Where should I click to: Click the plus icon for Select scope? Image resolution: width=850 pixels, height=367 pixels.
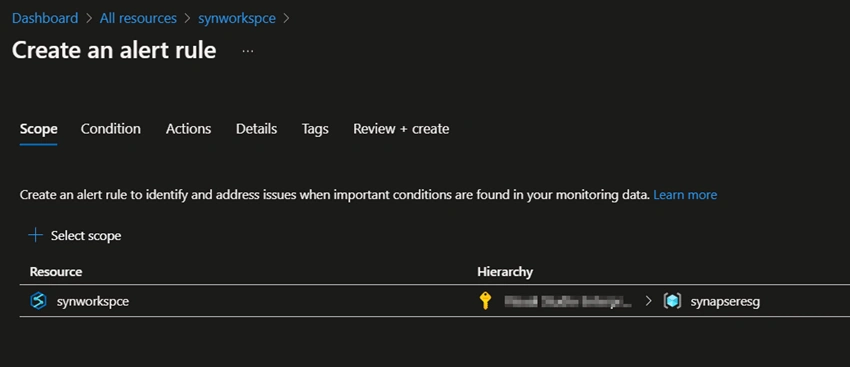[35, 235]
